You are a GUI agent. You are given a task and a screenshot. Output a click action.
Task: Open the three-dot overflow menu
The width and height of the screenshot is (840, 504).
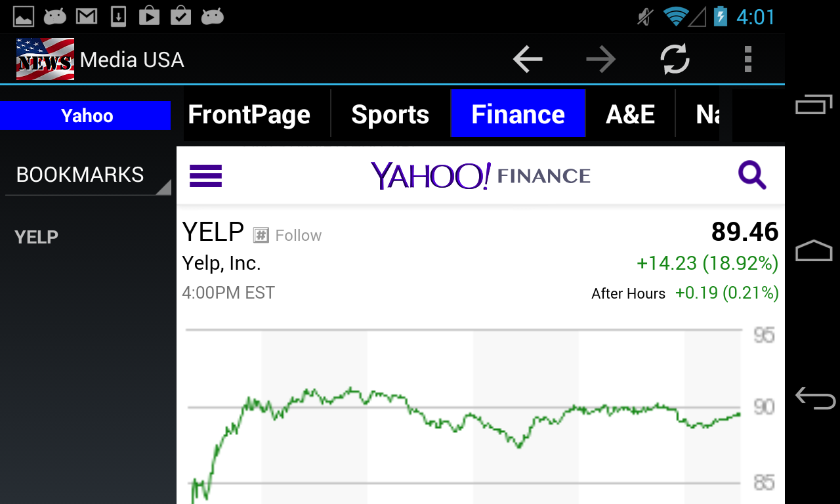[747, 60]
